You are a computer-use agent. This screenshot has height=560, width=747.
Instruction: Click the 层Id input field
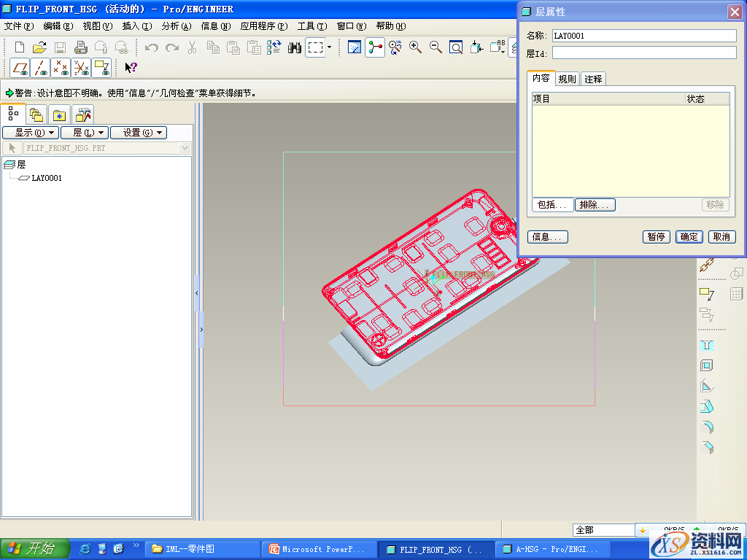(644, 52)
